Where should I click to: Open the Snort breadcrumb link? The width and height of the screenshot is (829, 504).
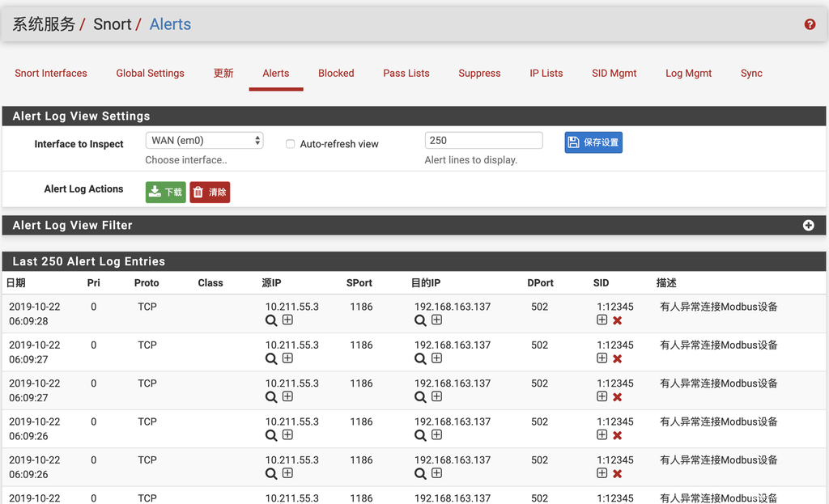tap(112, 24)
